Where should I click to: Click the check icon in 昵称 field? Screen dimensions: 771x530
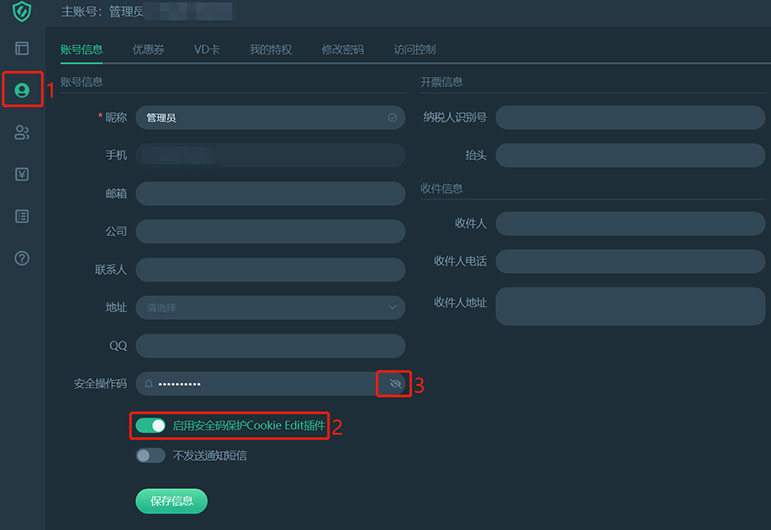(392, 118)
